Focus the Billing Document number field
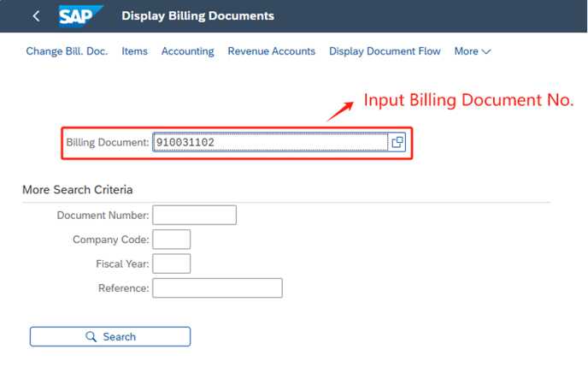 pyautogui.click(x=269, y=143)
